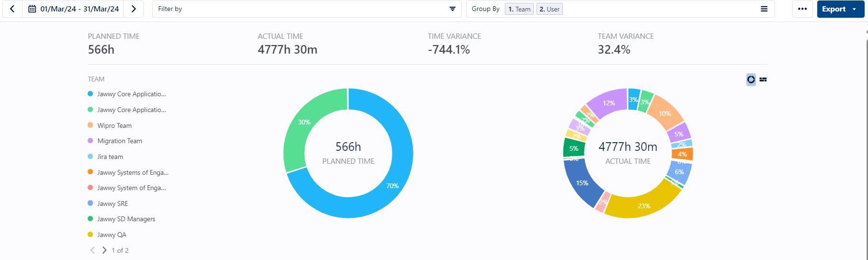Switch to bar chart view
The image size is (868, 260).
(x=763, y=79)
